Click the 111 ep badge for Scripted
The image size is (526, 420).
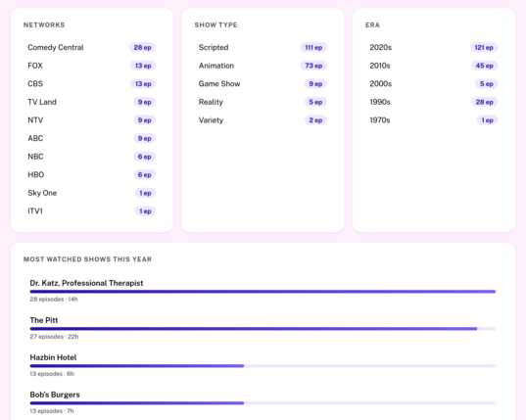[313, 48]
